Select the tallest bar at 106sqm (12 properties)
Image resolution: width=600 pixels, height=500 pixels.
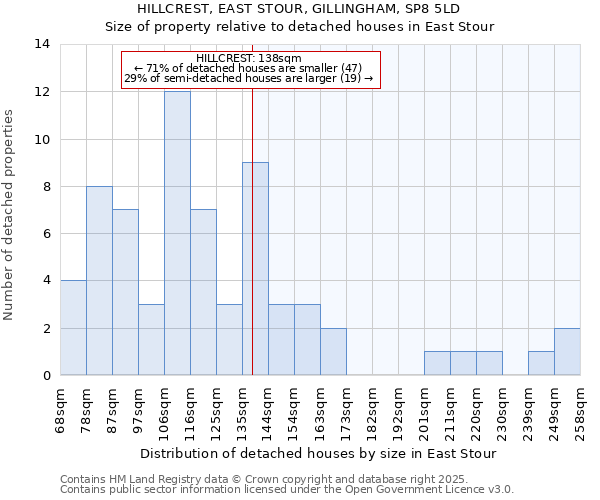(178, 233)
